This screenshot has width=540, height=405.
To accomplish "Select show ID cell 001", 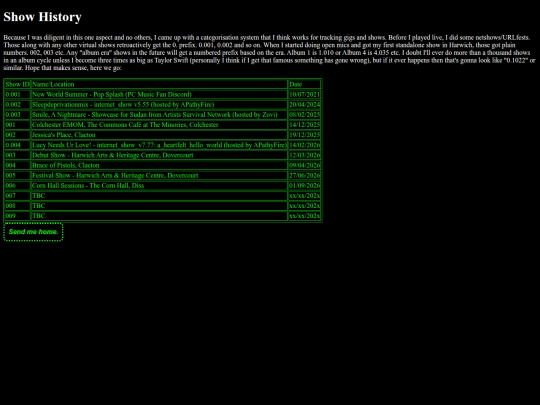I will (x=17, y=125).
